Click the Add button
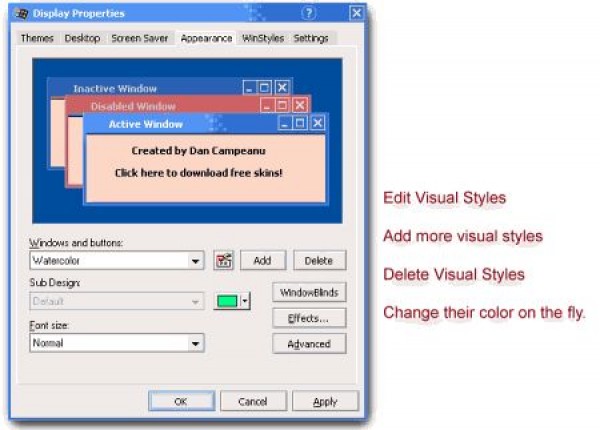The width and height of the screenshot is (600, 430). 263,261
